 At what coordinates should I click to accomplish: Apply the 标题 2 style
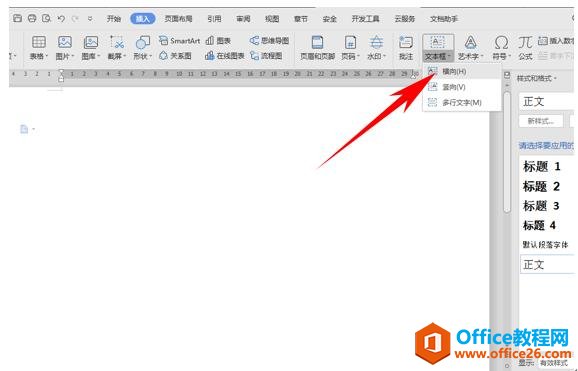click(542, 186)
